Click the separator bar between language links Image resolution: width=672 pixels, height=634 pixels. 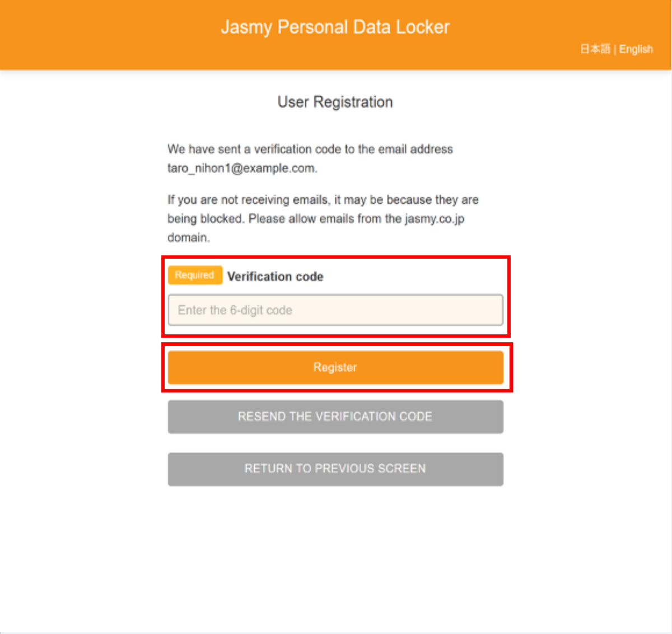615,50
